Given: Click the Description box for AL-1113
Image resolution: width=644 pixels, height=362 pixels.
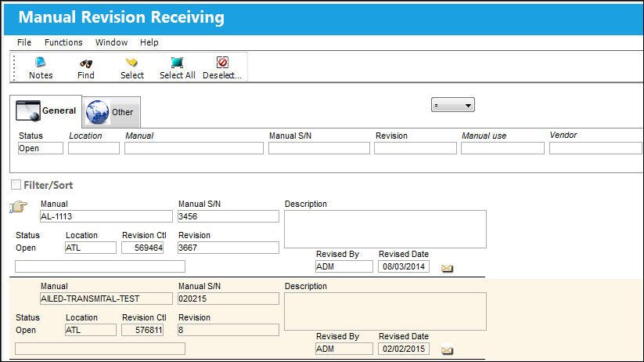Looking at the screenshot, I should [x=385, y=229].
